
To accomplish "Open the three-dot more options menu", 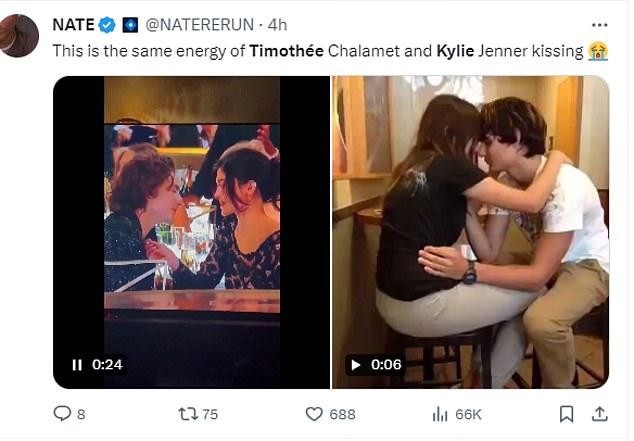I will click(x=599, y=22).
